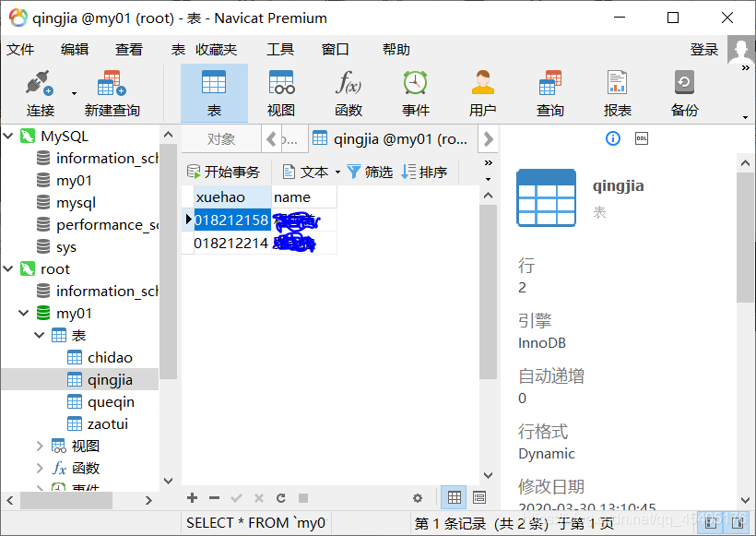The image size is (756, 536).
Task: Open the Text (文本) dropdown arrow
Action: (337, 173)
